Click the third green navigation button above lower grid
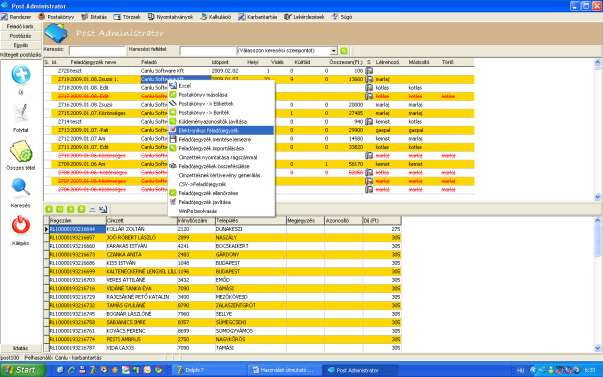The width and height of the screenshot is (603, 377). tap(70, 209)
